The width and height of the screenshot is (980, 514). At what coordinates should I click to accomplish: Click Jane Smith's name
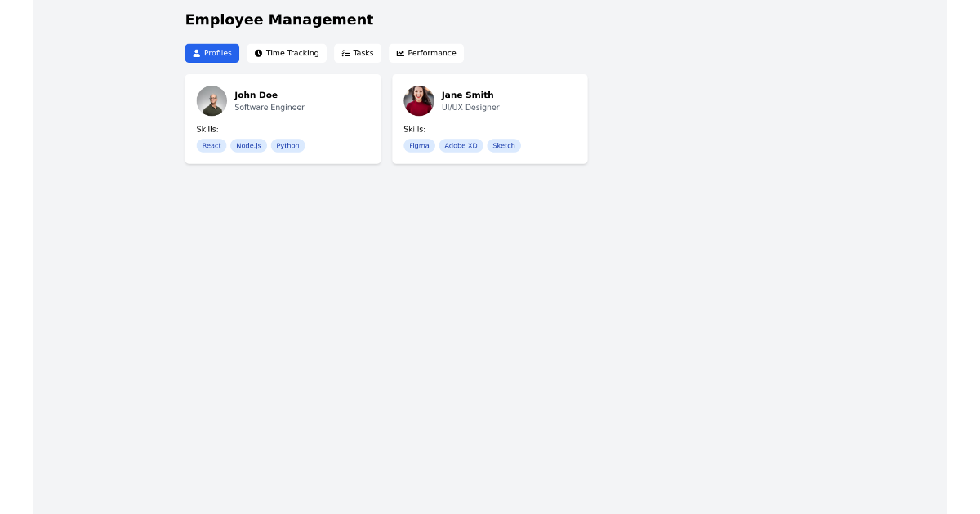click(x=467, y=95)
